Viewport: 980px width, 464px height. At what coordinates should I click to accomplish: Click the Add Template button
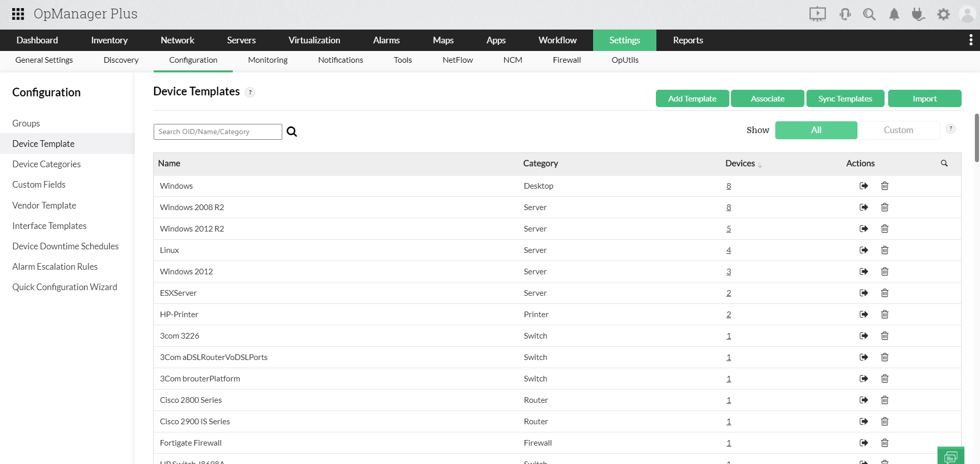tap(692, 98)
